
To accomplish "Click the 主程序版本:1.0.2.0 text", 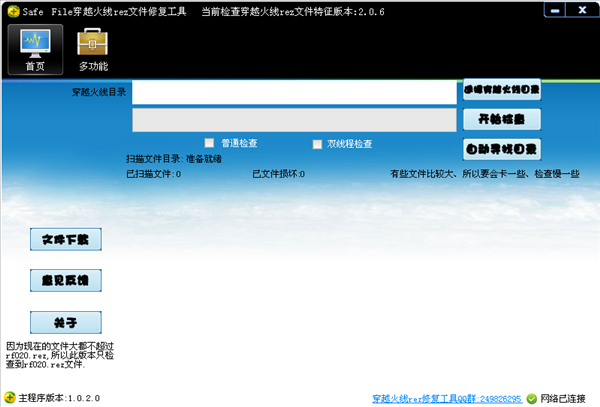I will point(59,398).
